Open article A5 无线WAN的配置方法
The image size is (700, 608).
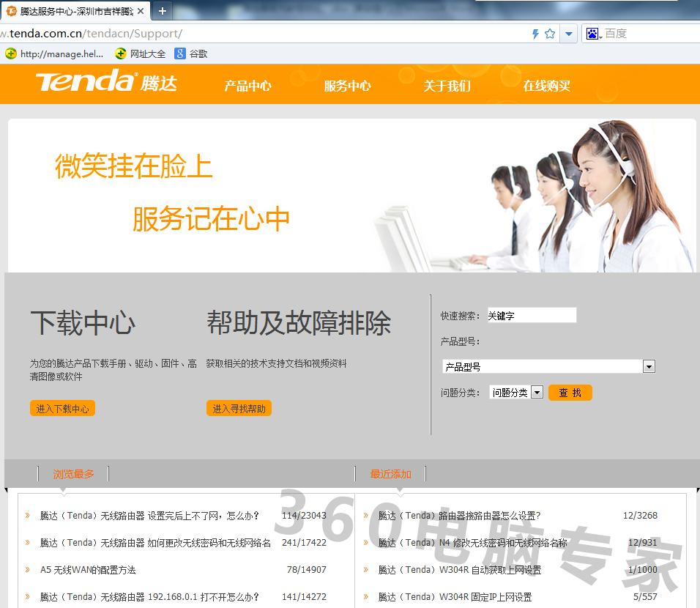pos(88,570)
